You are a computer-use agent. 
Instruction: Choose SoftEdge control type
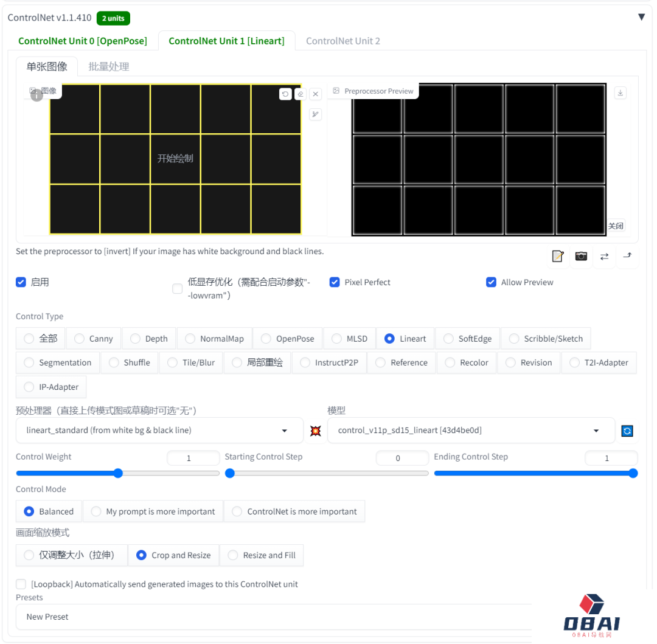click(x=468, y=338)
